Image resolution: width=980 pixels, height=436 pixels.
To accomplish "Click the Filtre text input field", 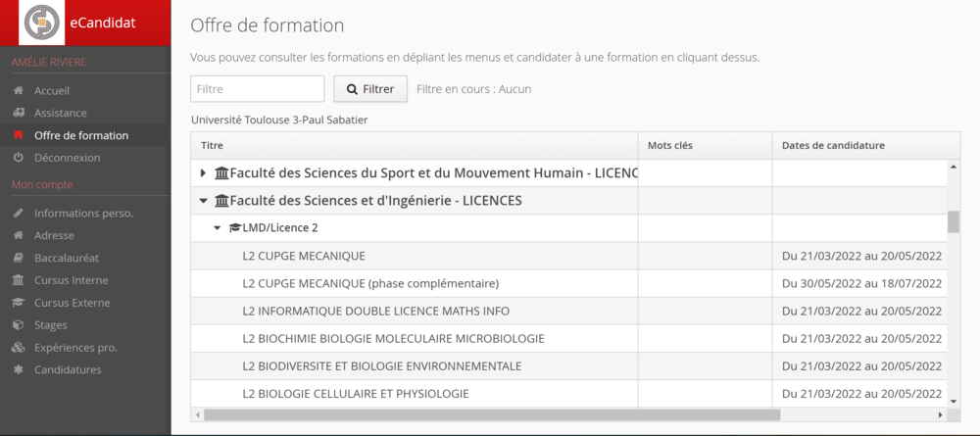I will [x=257, y=89].
